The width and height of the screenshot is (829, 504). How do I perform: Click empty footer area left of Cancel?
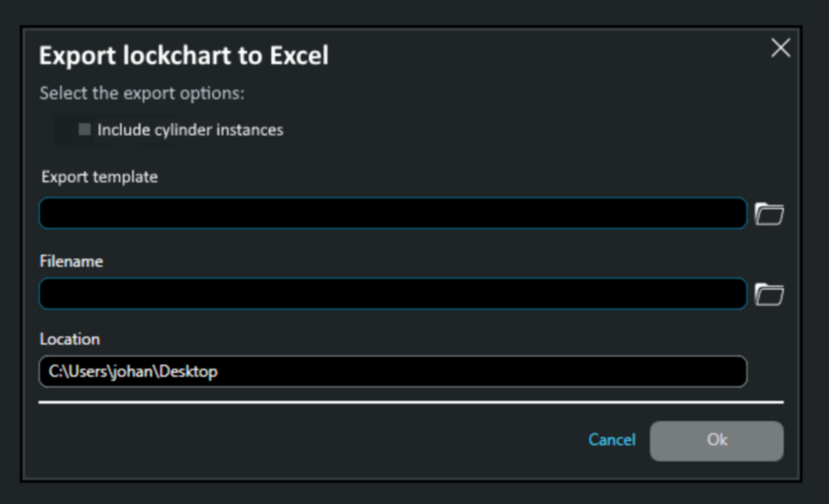tap(304, 441)
